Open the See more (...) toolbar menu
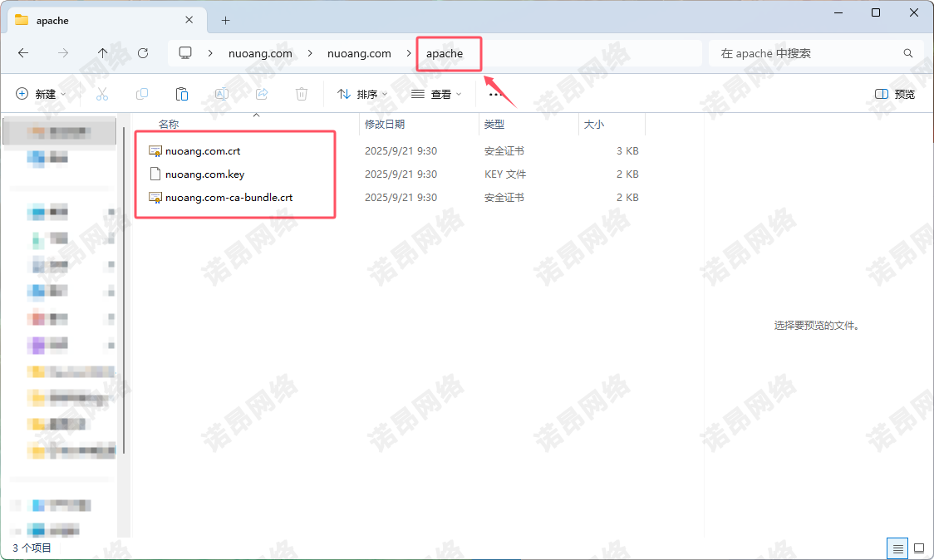Viewport: 934px width, 560px height. click(x=496, y=95)
